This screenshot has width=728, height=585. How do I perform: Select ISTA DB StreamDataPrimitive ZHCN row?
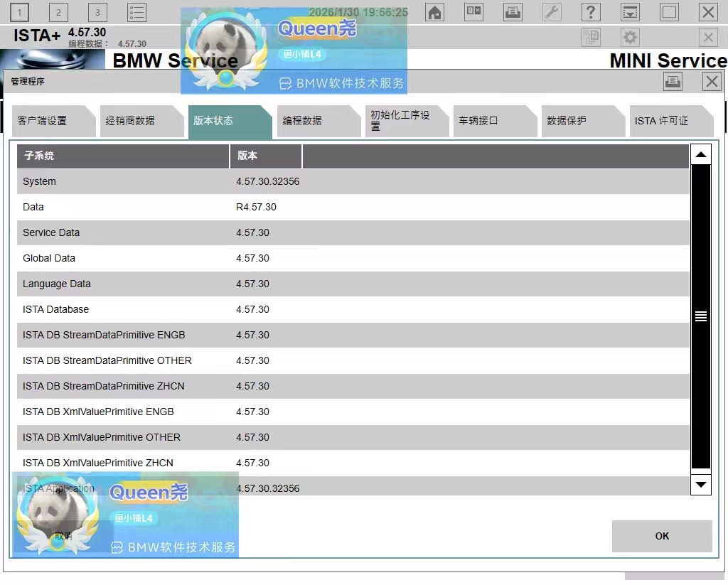[x=353, y=386]
